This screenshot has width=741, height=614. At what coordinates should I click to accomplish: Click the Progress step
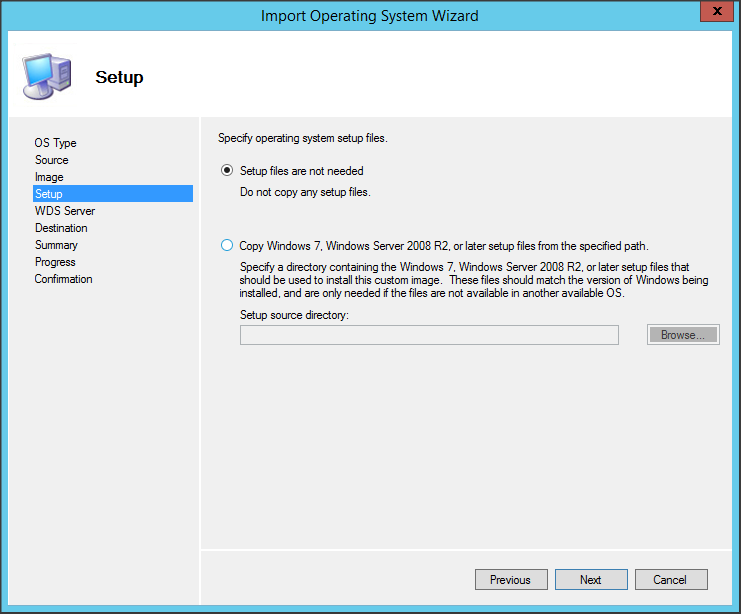tap(55, 262)
